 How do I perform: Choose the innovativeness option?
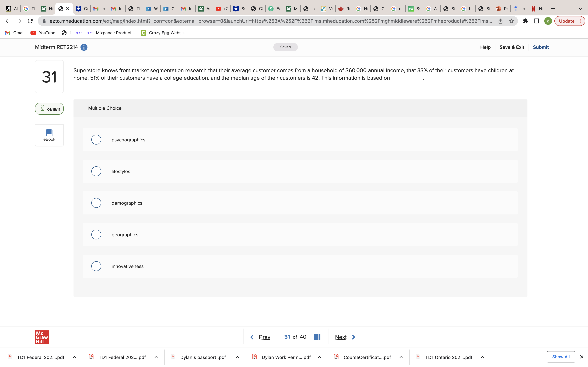click(x=96, y=266)
